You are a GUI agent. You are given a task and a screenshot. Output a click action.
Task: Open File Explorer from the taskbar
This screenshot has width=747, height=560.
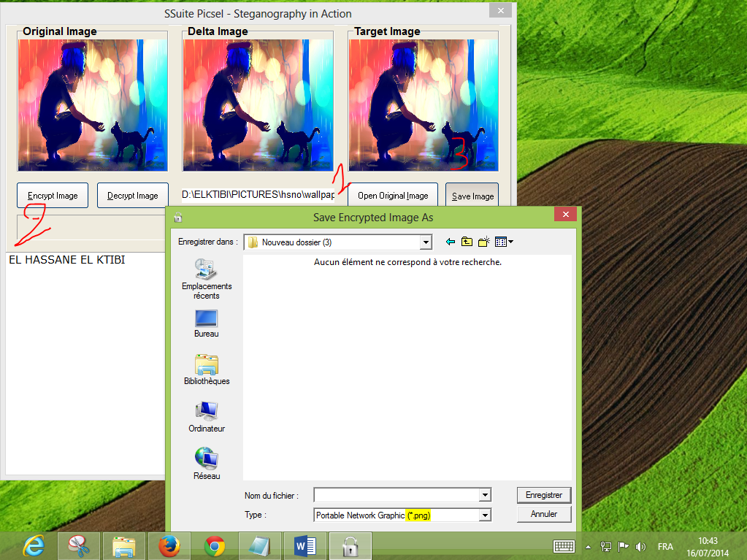[123, 545]
